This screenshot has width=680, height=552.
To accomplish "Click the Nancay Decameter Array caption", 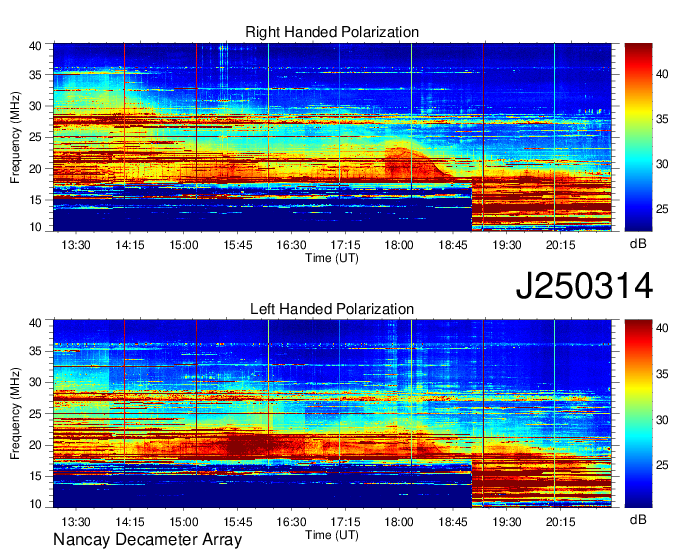I will coord(147,540).
